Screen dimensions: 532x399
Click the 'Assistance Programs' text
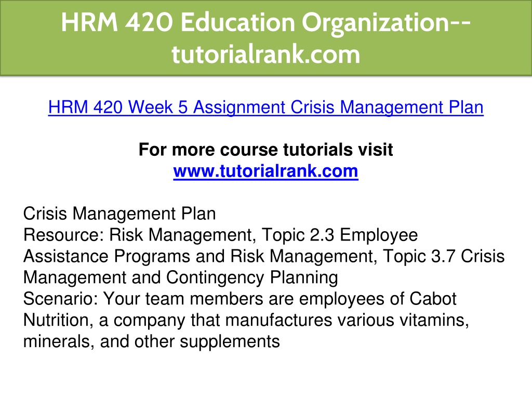(x=107, y=256)
